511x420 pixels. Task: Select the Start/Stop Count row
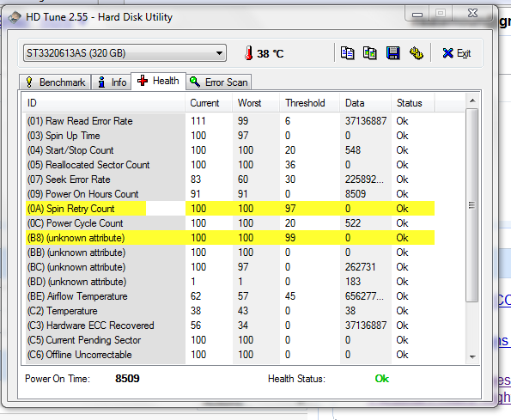click(230, 150)
